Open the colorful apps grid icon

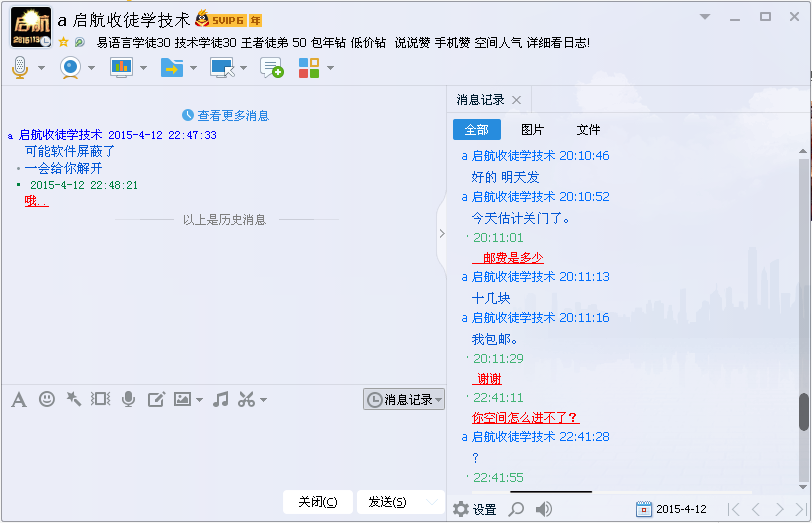pyautogui.click(x=309, y=68)
